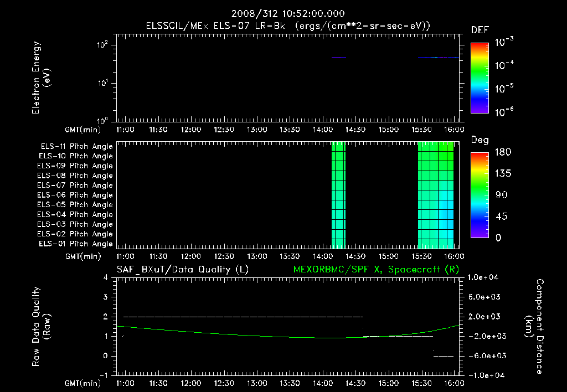Click the 90 tick on Deg color bar
The image size is (567, 392).
tap(502, 195)
